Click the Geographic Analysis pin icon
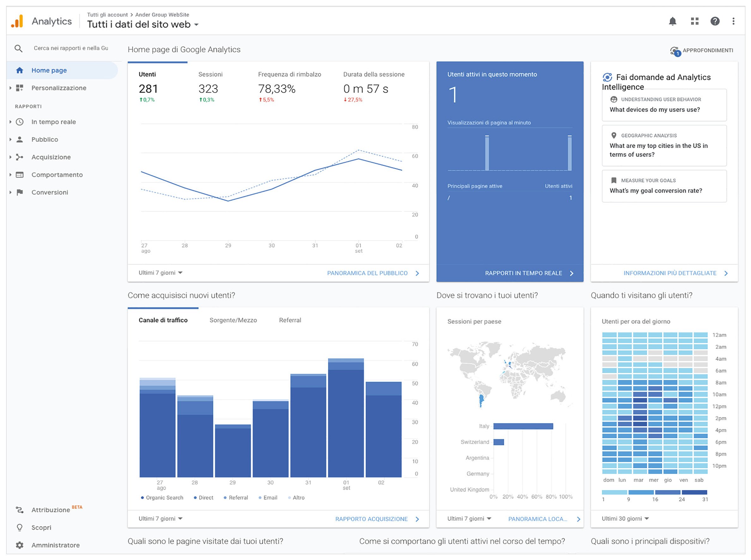This screenshot has width=751, height=560. click(614, 135)
